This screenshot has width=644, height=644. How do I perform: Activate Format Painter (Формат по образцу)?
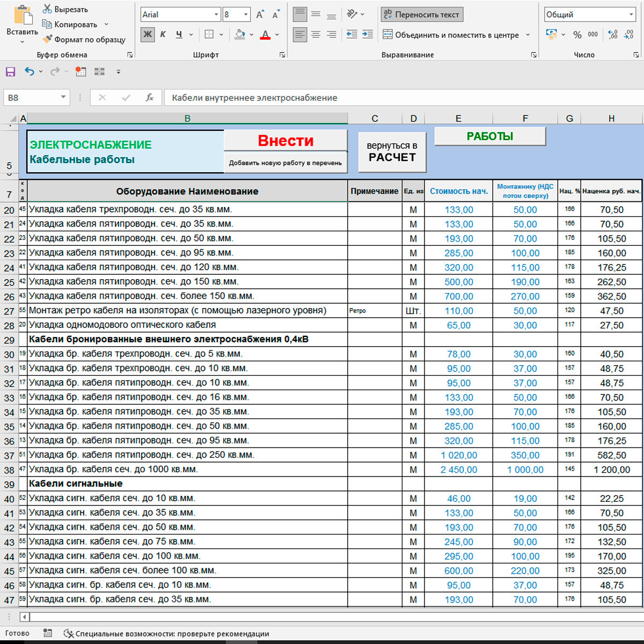click(84, 39)
